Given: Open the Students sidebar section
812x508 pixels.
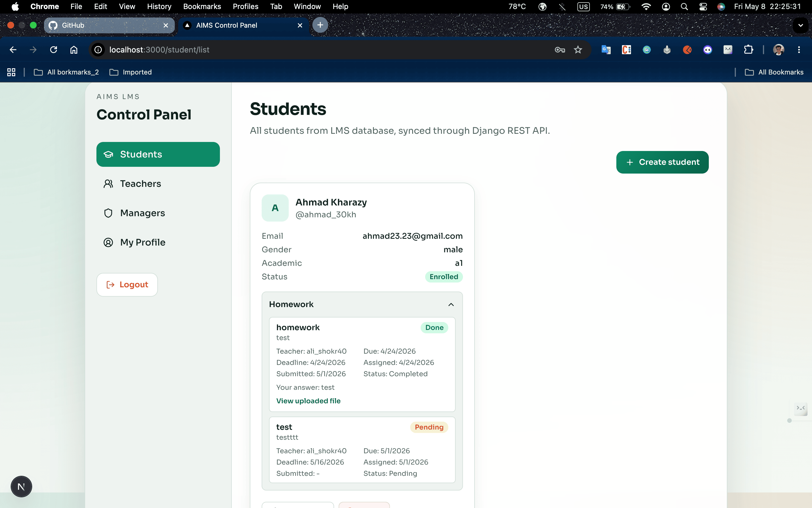Looking at the screenshot, I should coord(158,154).
